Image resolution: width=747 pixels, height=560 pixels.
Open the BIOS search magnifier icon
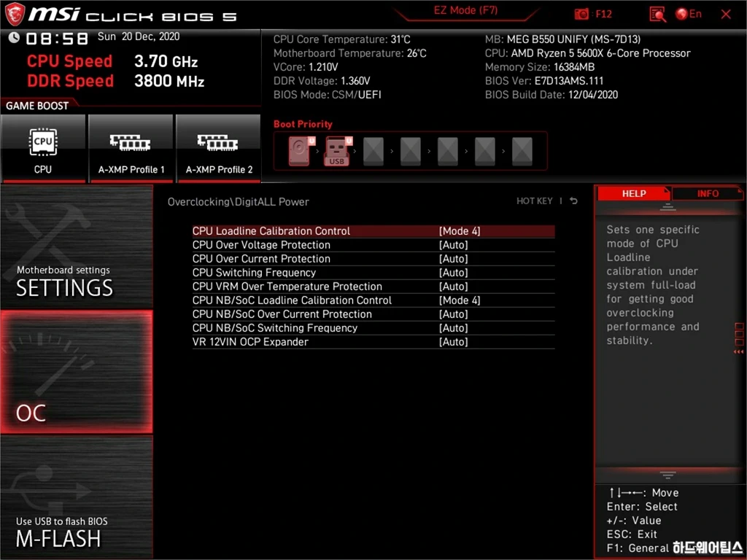(x=657, y=15)
